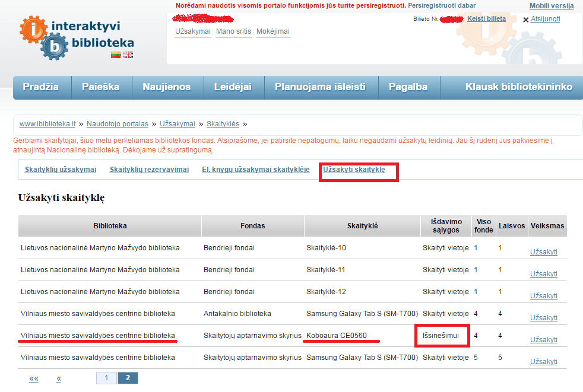This screenshot has height=392, width=583.
Task: Switch language using the Lithuanian flag
Action: click(x=116, y=55)
